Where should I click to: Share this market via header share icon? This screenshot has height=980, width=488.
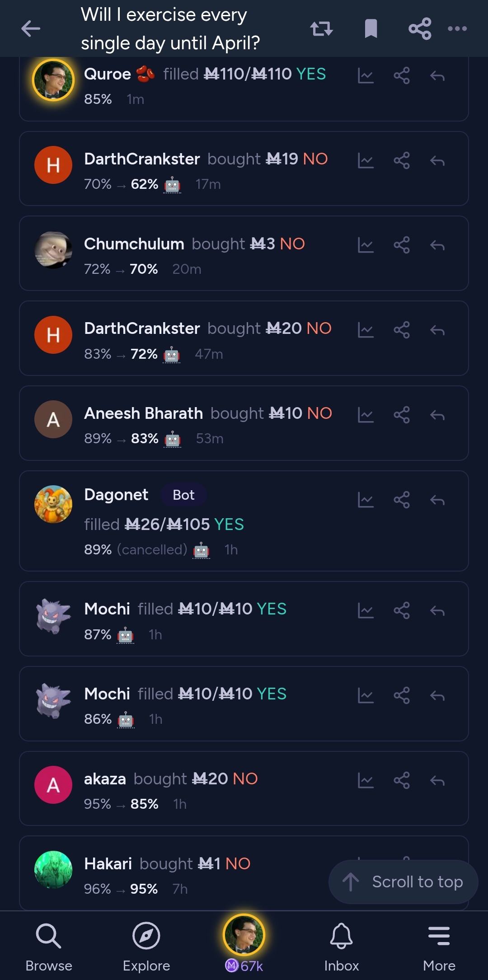420,28
